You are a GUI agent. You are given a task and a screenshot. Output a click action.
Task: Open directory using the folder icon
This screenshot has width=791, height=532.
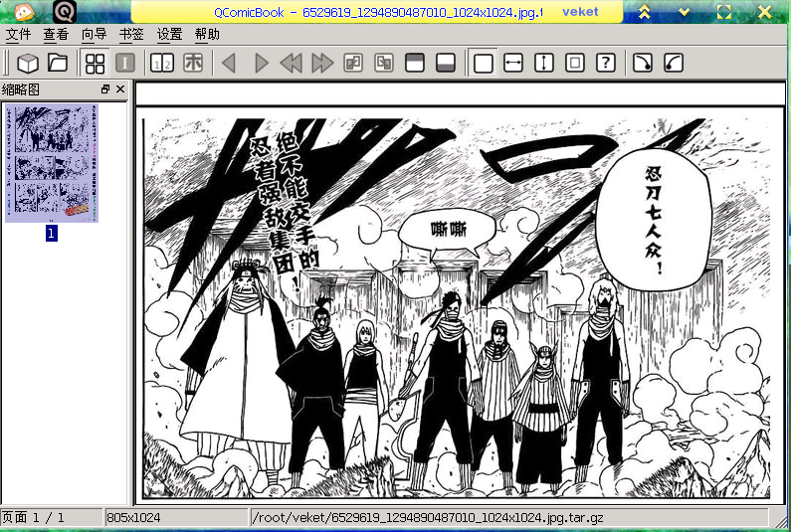coord(58,63)
